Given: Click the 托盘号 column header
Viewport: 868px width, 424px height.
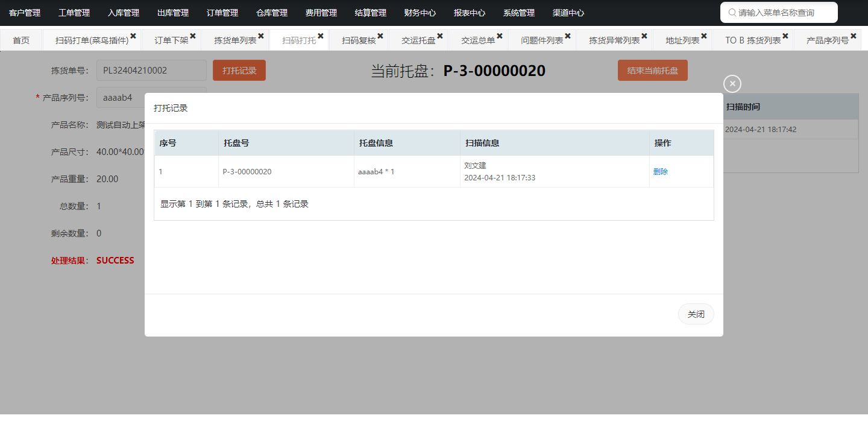Looking at the screenshot, I should (286, 143).
